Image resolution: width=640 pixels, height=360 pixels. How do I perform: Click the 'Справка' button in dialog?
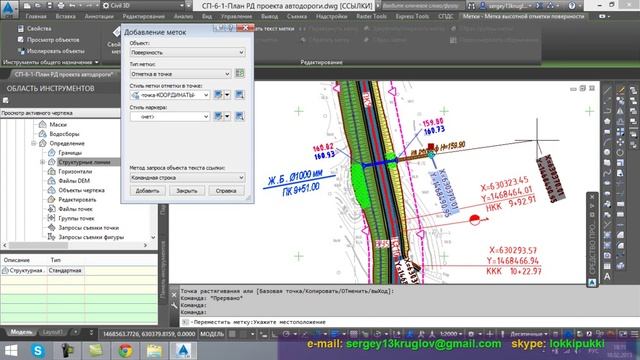coord(226,191)
